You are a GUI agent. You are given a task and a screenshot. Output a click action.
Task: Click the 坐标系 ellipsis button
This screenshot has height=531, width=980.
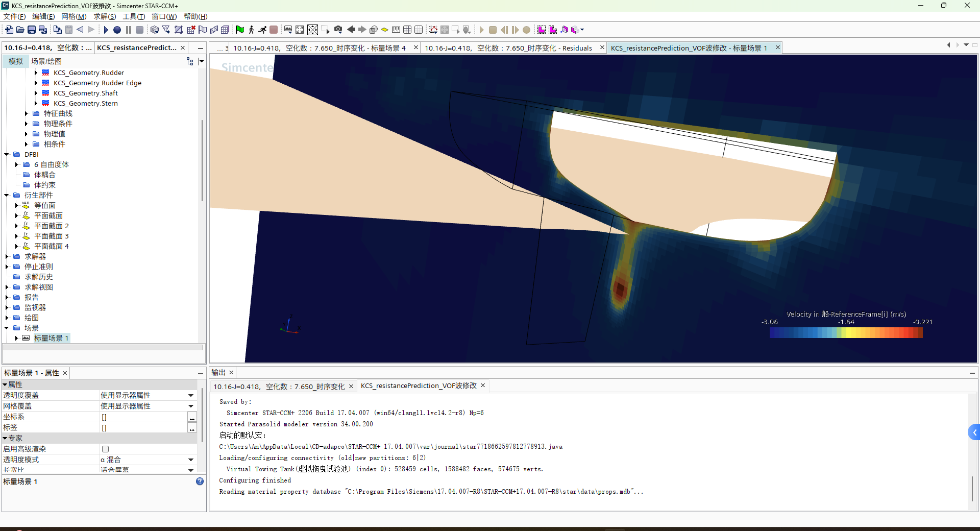point(192,417)
